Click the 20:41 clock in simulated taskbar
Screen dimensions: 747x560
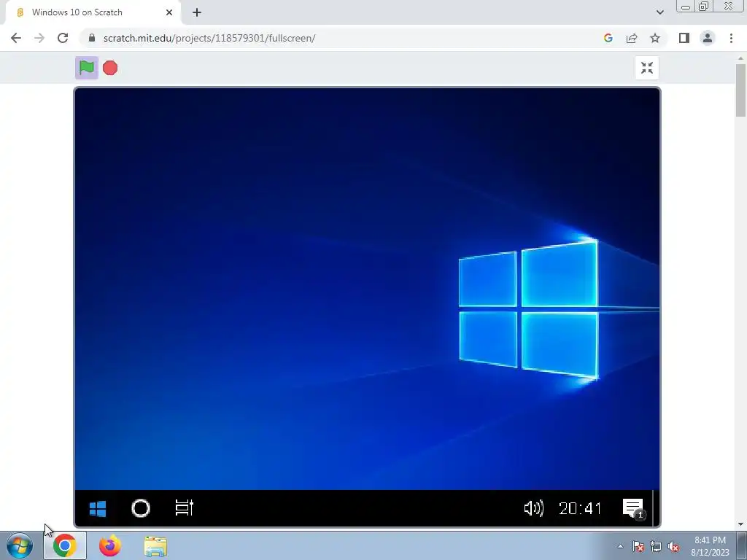tap(580, 508)
